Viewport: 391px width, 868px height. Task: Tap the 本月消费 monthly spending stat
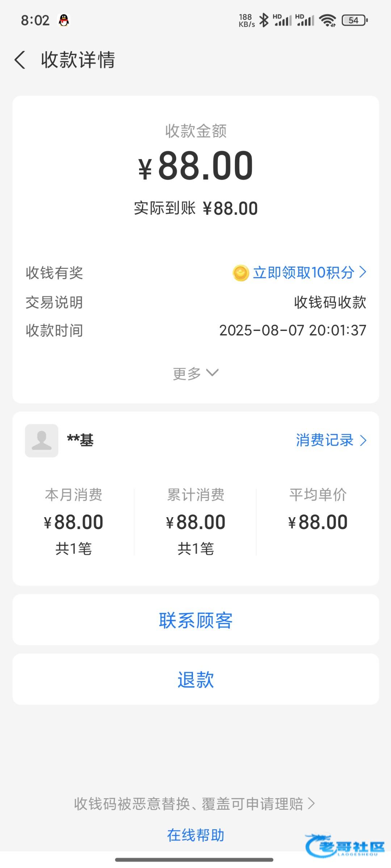coord(73,521)
